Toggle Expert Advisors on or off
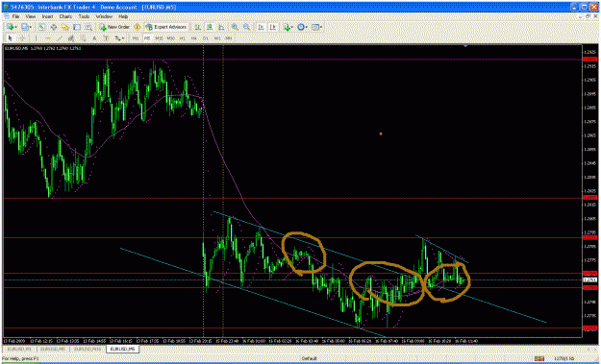This screenshot has width=601, height=364. pos(166,27)
